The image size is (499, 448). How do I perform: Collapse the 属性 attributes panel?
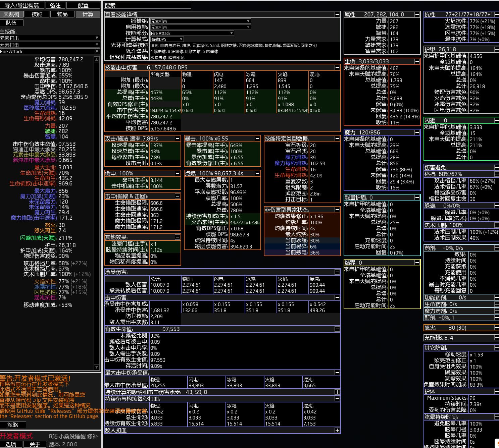[417, 14]
